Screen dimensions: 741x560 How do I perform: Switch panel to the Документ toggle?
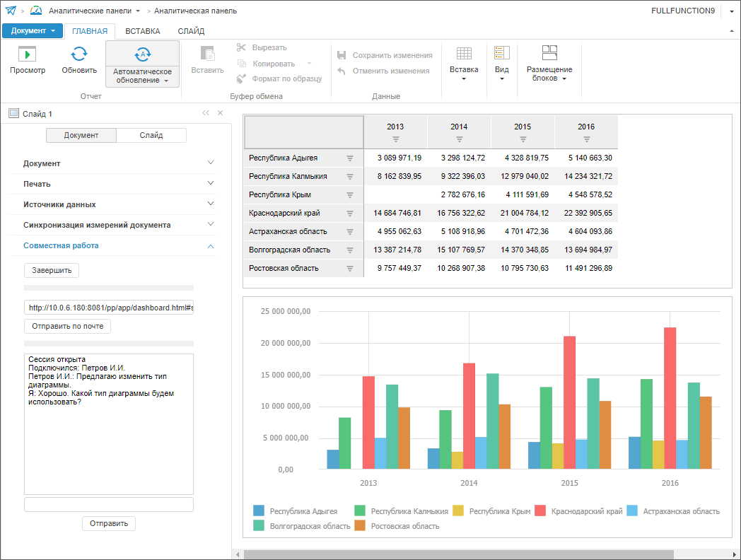(81, 136)
